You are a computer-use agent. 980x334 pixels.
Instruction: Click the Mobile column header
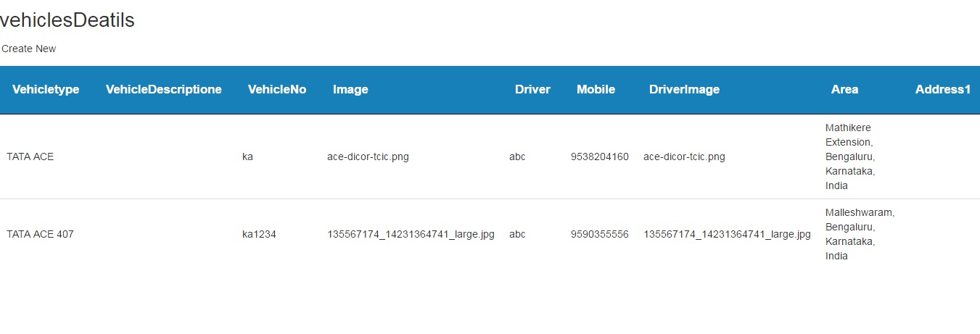point(596,89)
